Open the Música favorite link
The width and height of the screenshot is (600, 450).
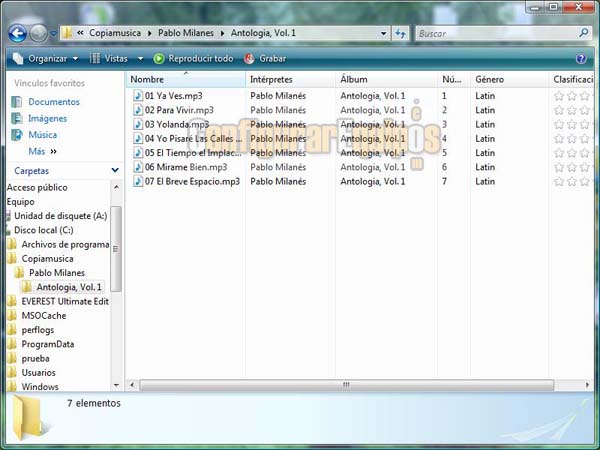coord(42,135)
